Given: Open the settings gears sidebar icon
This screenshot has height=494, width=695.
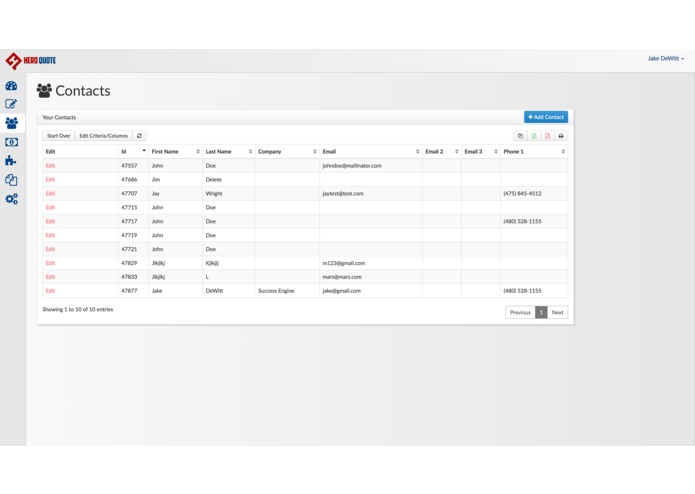Looking at the screenshot, I should 12,199.
